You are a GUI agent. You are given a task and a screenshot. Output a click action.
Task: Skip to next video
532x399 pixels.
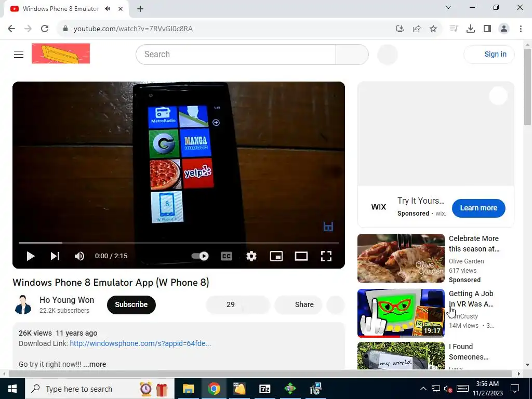point(55,256)
